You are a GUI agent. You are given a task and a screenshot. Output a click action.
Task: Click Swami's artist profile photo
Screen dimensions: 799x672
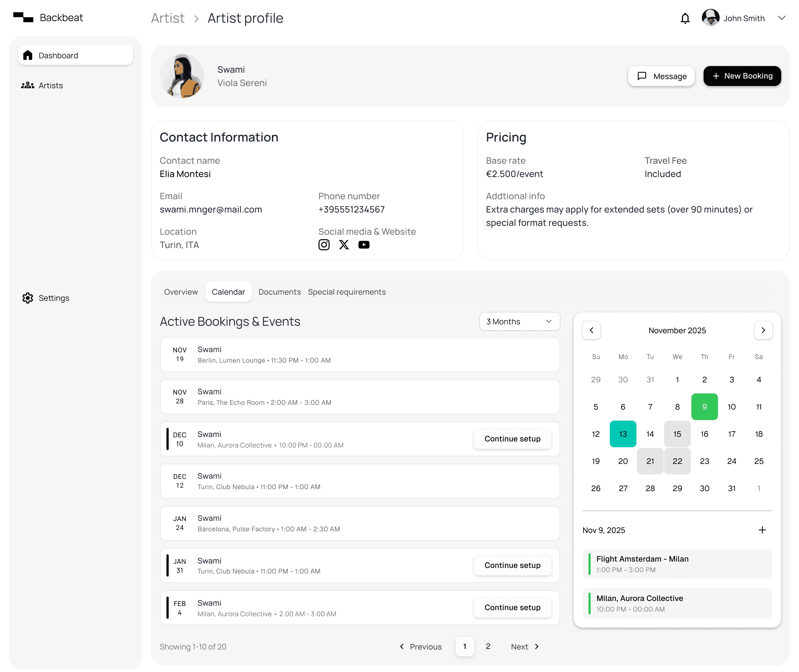(x=182, y=76)
